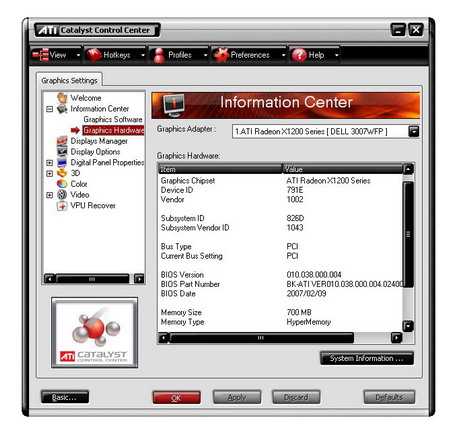Image resolution: width=450 pixels, height=431 pixels.
Task: Select VPU Recover tree item
Action: tap(93, 205)
